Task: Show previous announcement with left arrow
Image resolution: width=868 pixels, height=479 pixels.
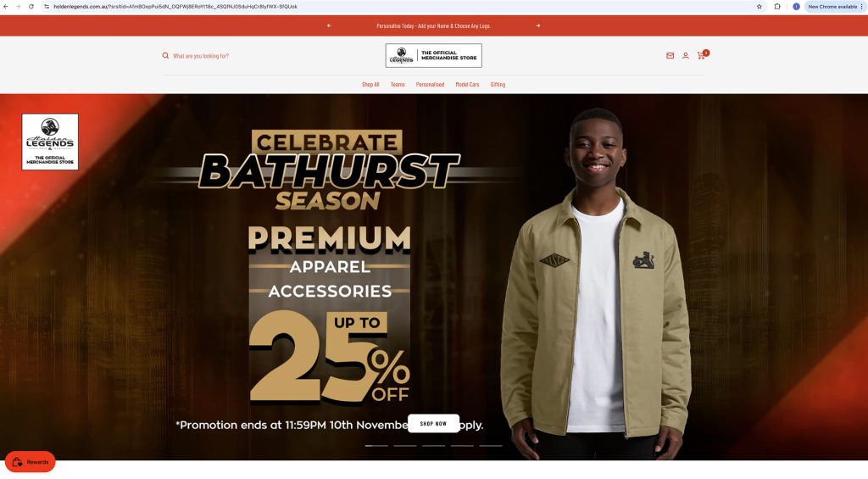Action: pyautogui.click(x=329, y=25)
